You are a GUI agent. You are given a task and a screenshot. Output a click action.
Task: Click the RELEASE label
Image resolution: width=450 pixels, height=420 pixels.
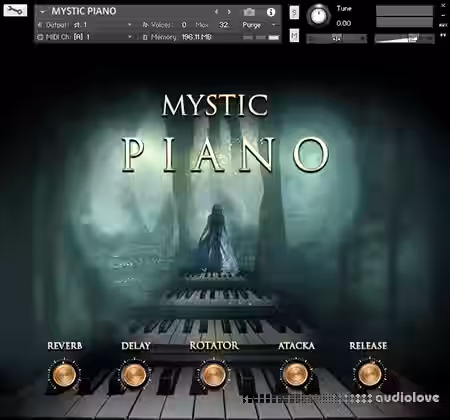click(x=368, y=346)
